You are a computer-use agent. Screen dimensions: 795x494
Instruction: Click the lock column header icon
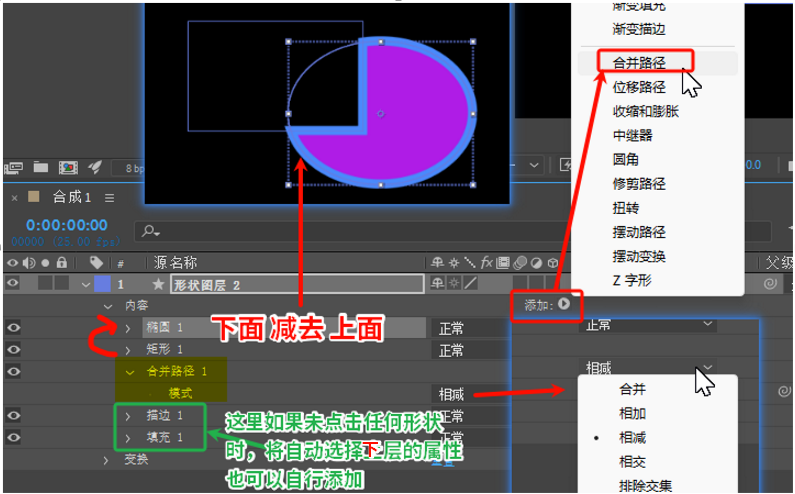(61, 262)
